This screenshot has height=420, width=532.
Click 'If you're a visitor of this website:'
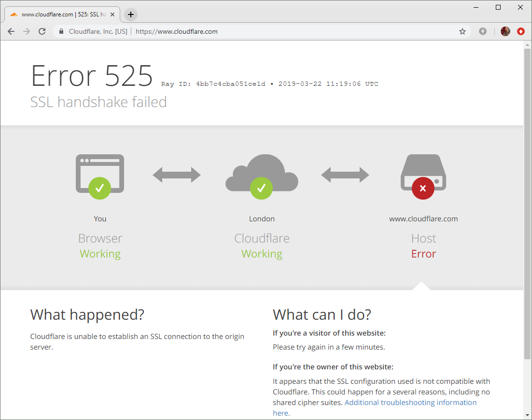click(329, 333)
